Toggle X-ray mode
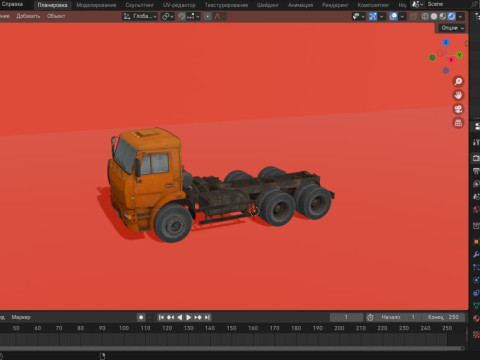Screen dimensions: 480x360 tap(413, 16)
